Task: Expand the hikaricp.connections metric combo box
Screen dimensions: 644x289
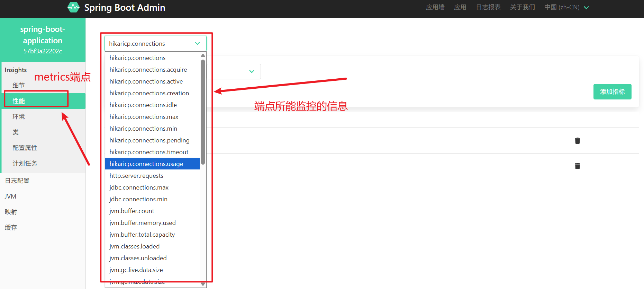Action: [155, 44]
